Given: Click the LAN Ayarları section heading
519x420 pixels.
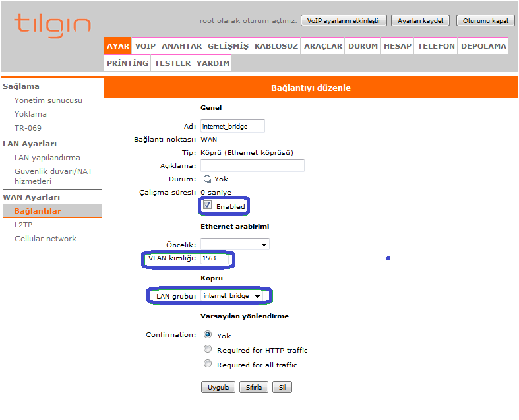Looking at the screenshot, I should tap(30, 144).
